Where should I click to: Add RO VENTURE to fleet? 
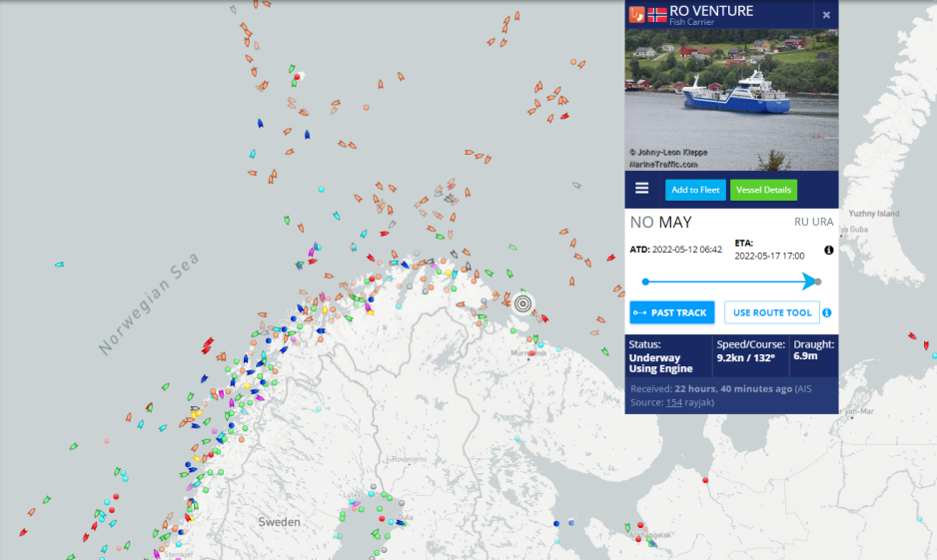point(695,190)
